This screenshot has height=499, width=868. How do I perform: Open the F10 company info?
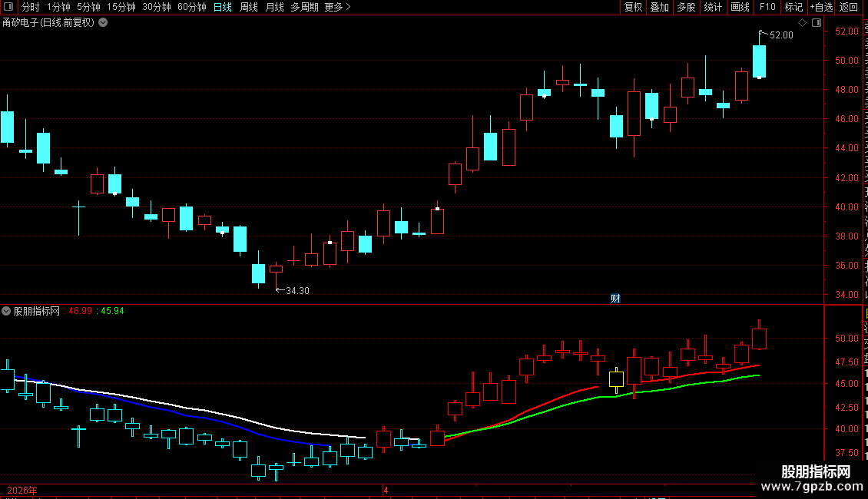(x=767, y=7)
